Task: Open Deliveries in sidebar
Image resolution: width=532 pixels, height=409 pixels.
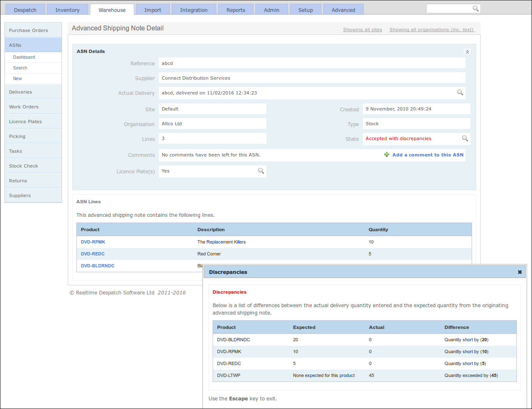Action: 33,92
